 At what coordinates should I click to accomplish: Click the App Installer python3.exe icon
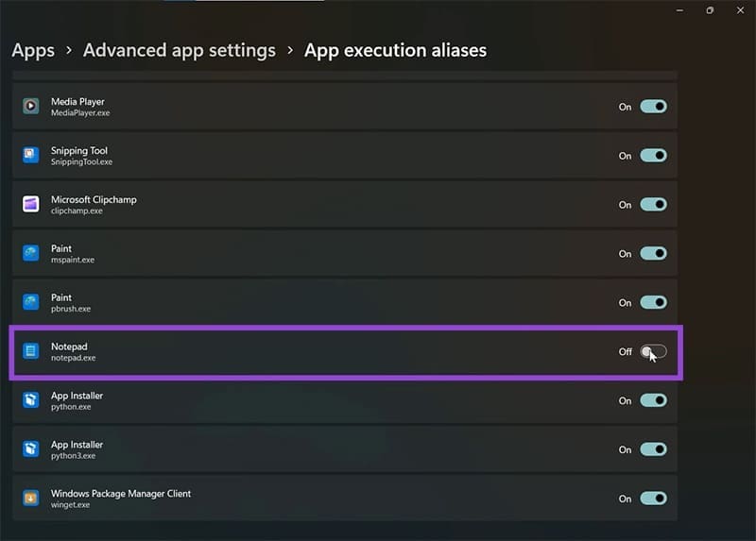click(x=30, y=449)
